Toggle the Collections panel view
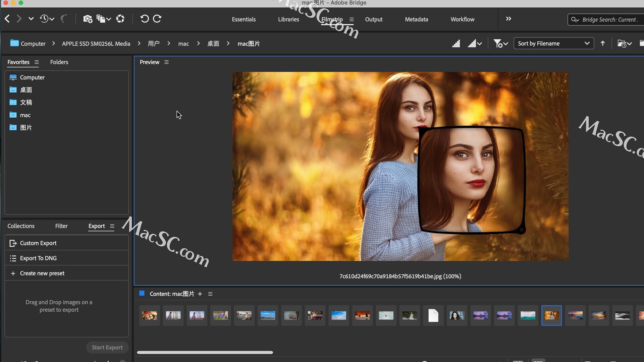Screen dimensions: 644x362 point(21,226)
